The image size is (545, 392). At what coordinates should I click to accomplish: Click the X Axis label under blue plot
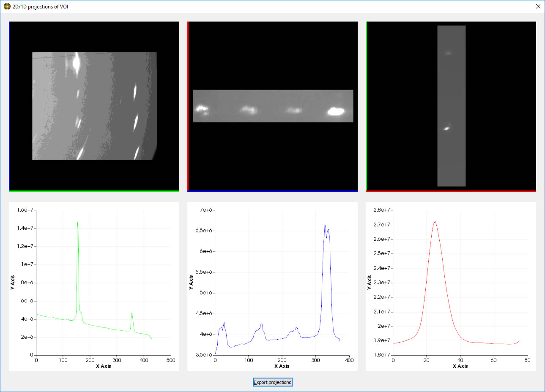point(282,366)
